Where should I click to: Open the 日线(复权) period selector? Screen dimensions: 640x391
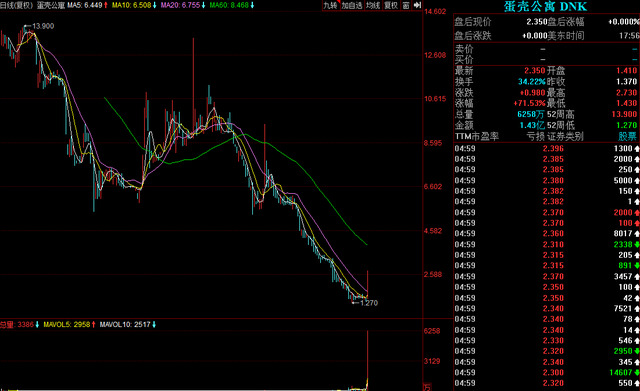16,5
